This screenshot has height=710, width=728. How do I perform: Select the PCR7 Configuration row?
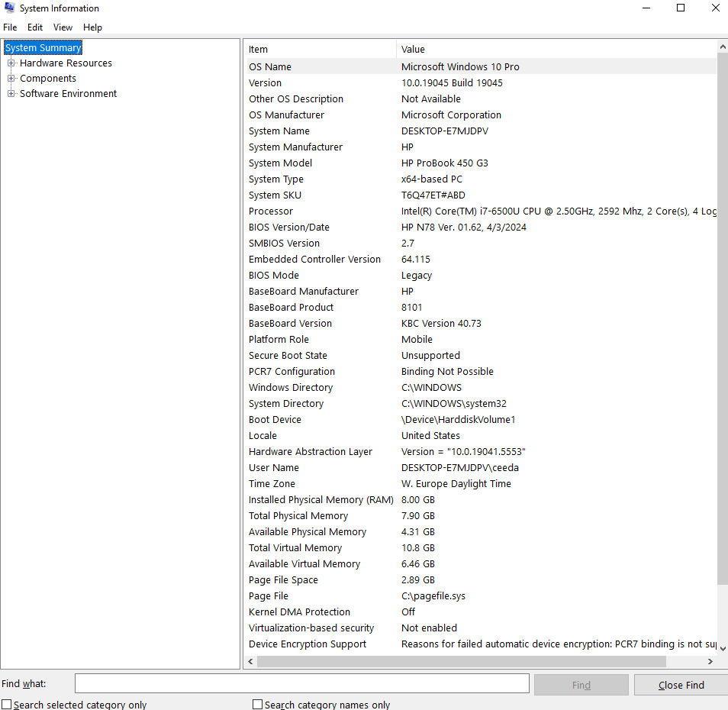pos(480,371)
